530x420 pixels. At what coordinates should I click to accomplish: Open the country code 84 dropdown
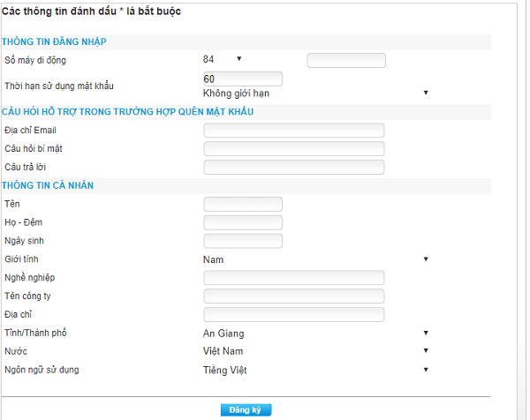pos(223,59)
